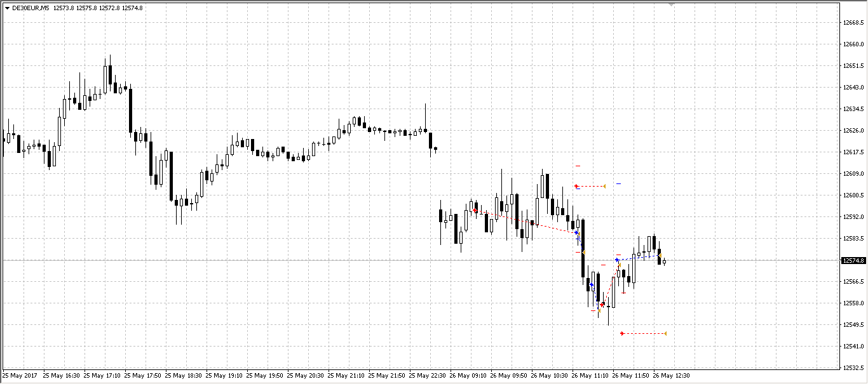Image resolution: width=868 pixels, height=384 pixels.
Task: Click the 12549.5 price scale label
Action: [x=853, y=325]
